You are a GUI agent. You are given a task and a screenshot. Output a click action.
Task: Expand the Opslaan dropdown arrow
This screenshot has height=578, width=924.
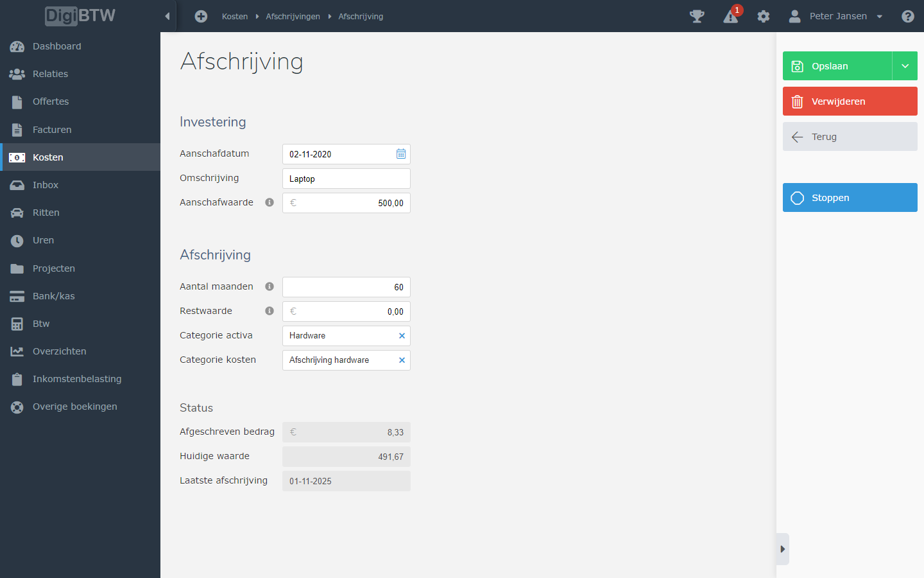tap(905, 66)
